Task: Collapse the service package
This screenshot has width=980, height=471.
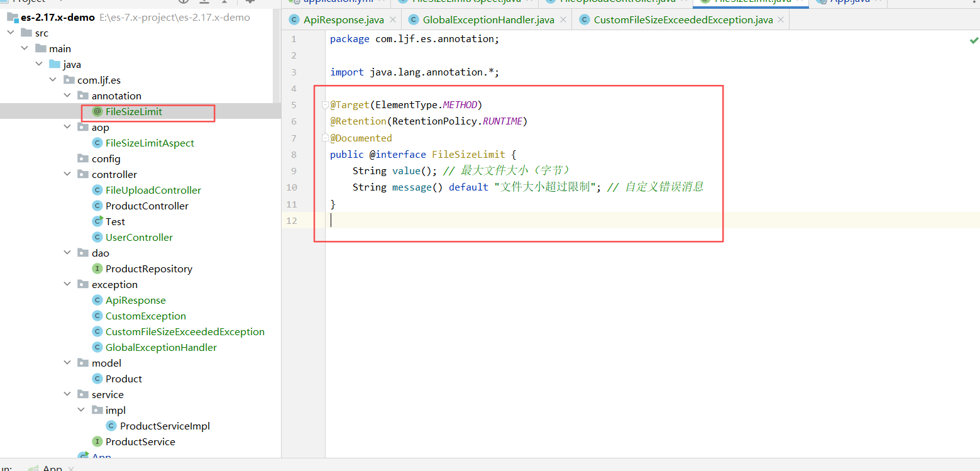Action: click(x=68, y=394)
